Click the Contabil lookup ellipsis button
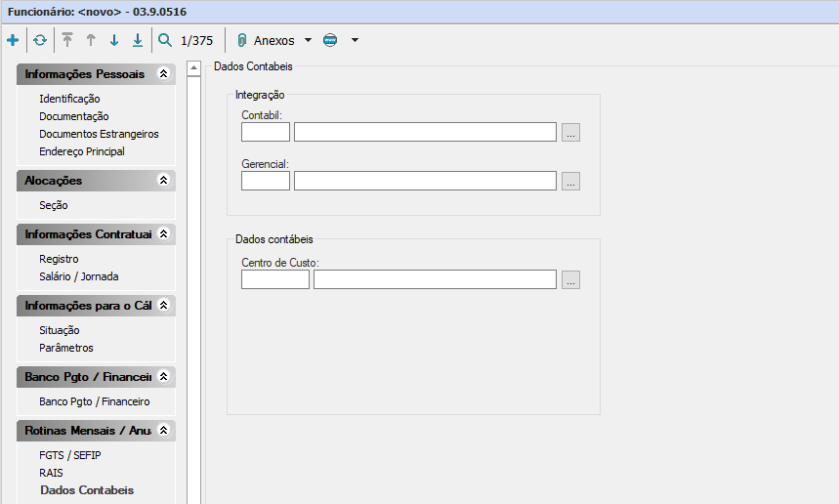Viewport: 839px width, 504px height. [571, 133]
